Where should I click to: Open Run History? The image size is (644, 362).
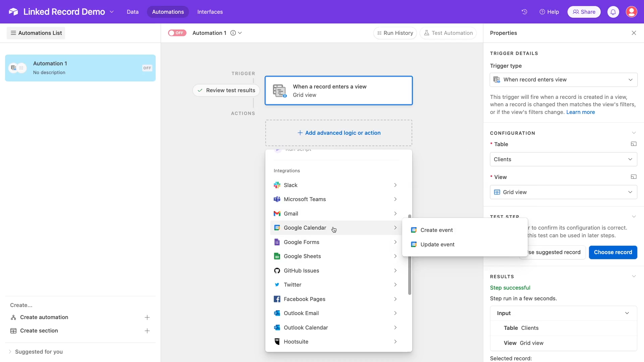[395, 33]
